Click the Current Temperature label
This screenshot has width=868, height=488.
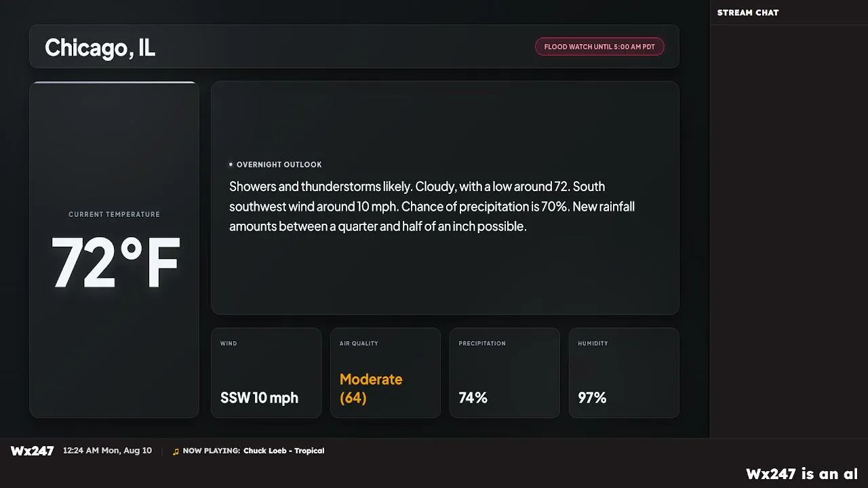point(114,214)
